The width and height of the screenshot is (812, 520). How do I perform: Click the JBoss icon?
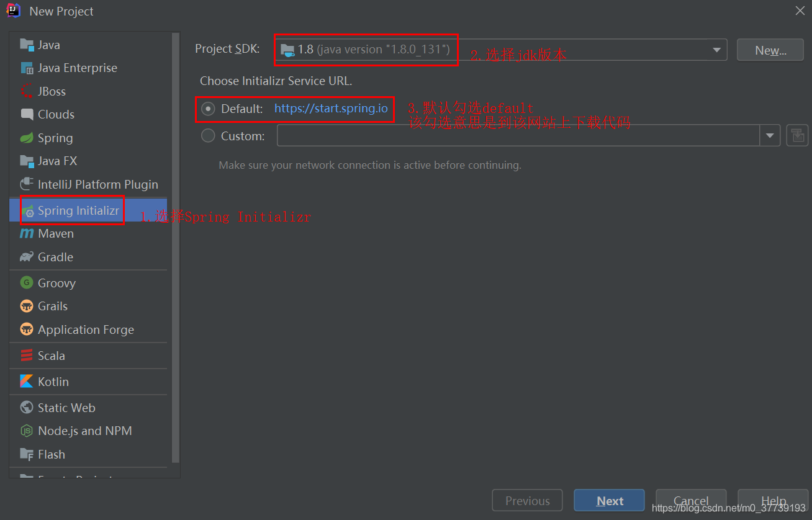(27, 91)
